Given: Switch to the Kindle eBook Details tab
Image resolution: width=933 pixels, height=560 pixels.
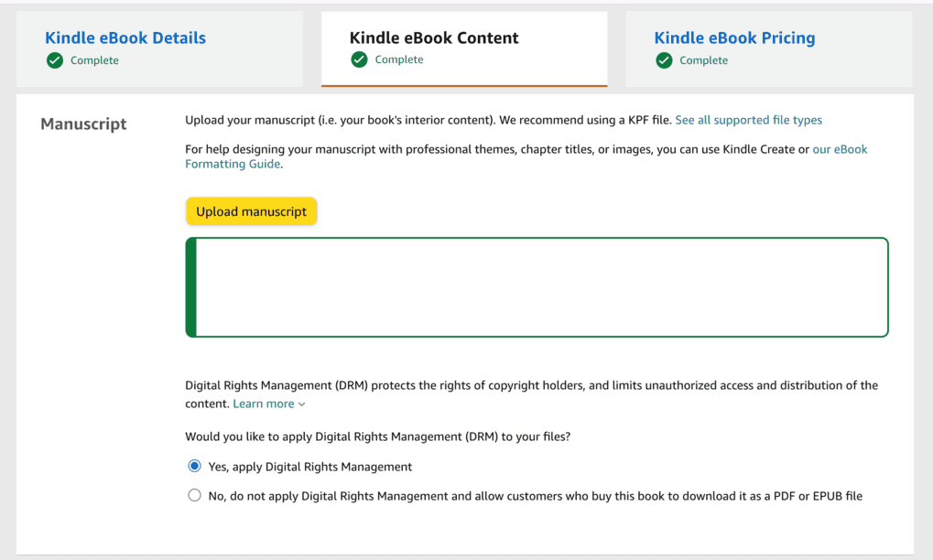Looking at the screenshot, I should [125, 38].
